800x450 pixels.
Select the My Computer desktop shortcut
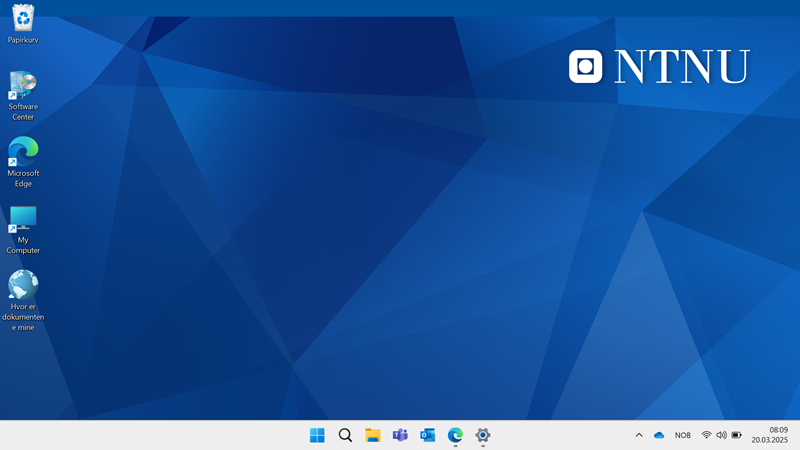tap(23, 230)
